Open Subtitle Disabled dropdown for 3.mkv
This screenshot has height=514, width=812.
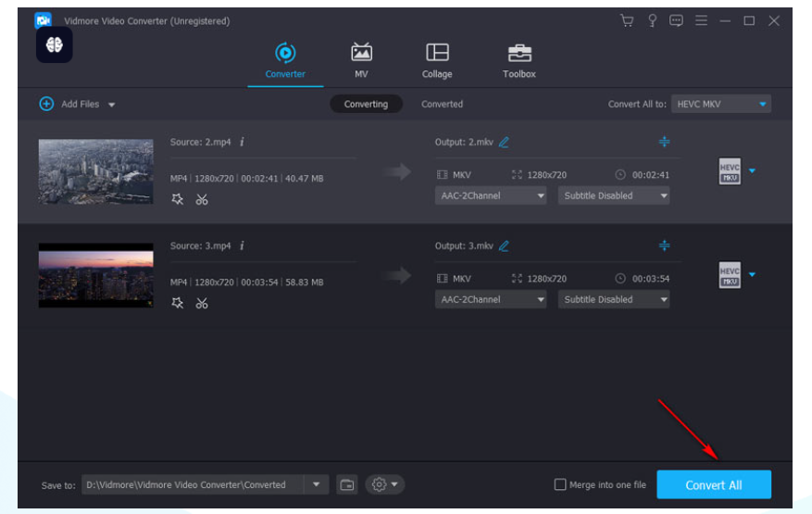pos(614,299)
